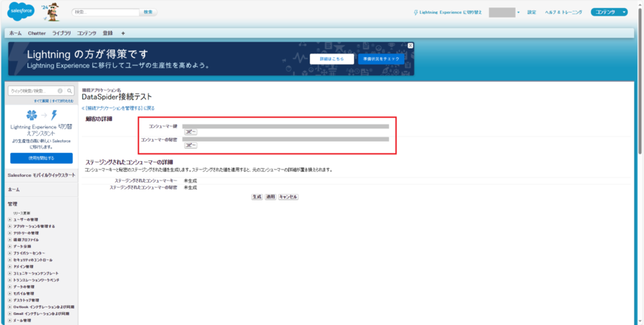Expand the アプリケーションを管理する tree node
Screen dimensions: 644x325
coord(10,227)
